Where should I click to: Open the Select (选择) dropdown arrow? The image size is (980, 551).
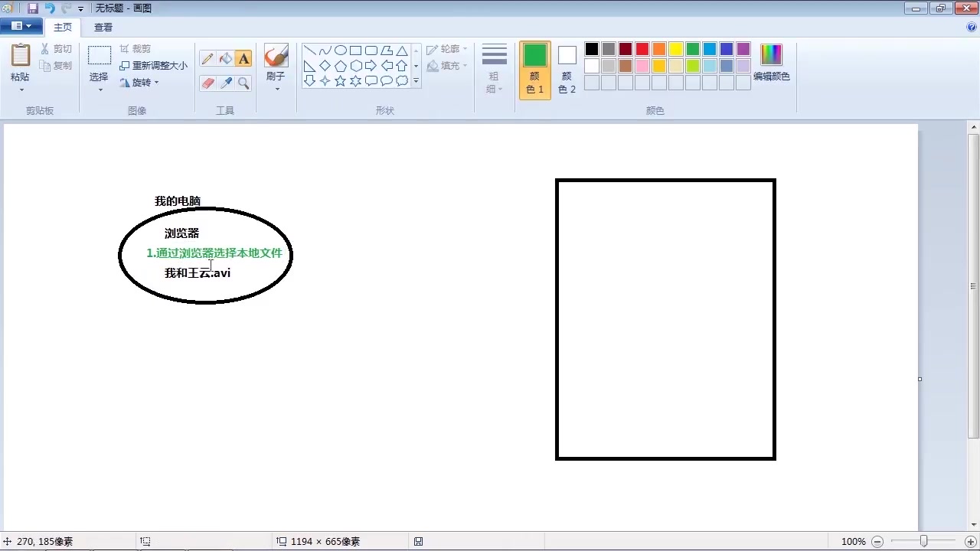(100, 90)
